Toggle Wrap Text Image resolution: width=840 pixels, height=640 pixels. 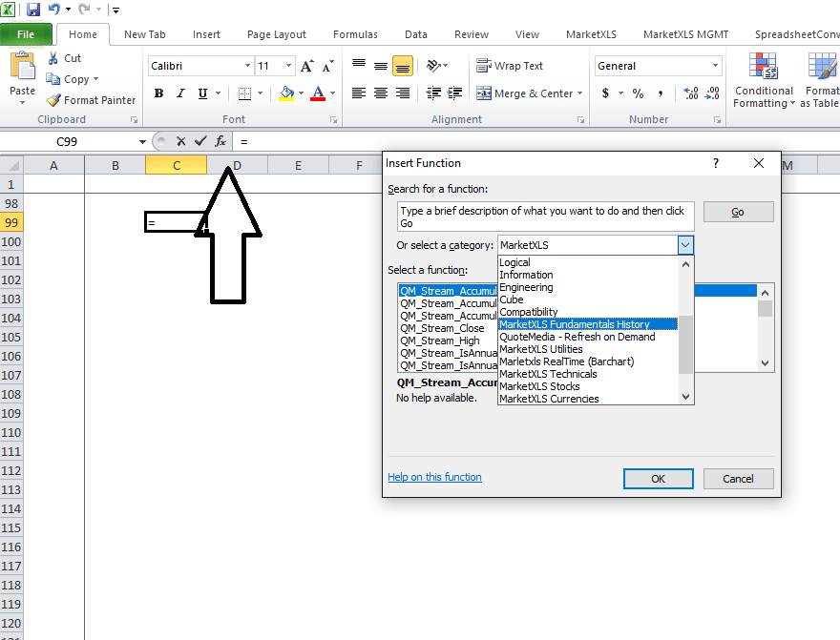510,66
